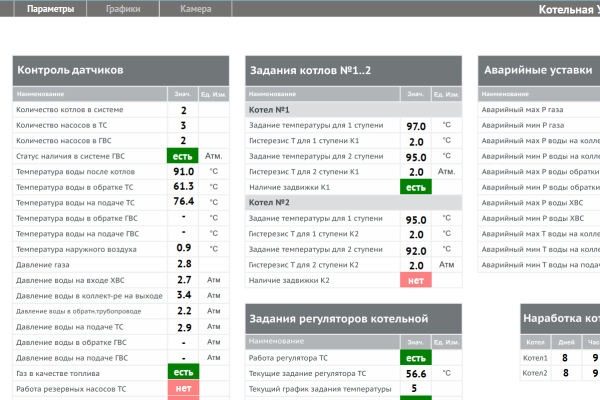This screenshot has height=400, width=600.
Task: Click Гистерезис Т для 1 ступени К1 value
Action: tap(416, 141)
